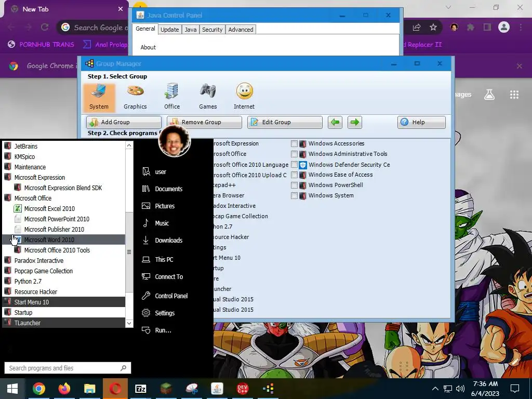This screenshot has width=532, height=399.
Task: Open File Explorer from the taskbar
Action: (x=89, y=389)
